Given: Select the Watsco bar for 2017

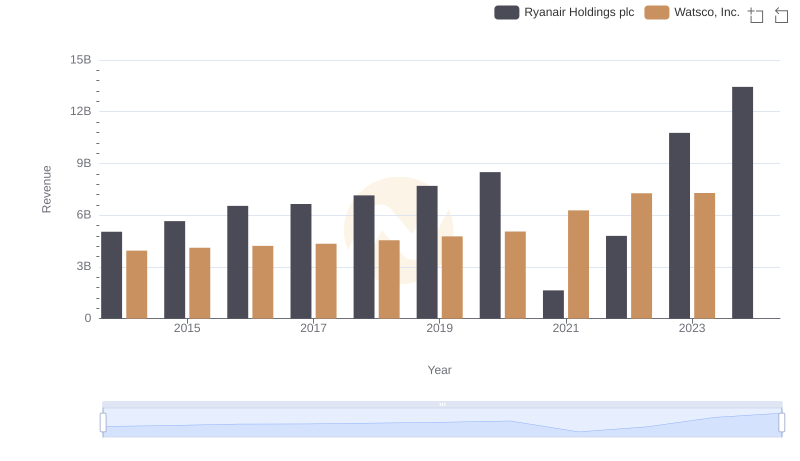Looking at the screenshot, I should click(x=326, y=281).
